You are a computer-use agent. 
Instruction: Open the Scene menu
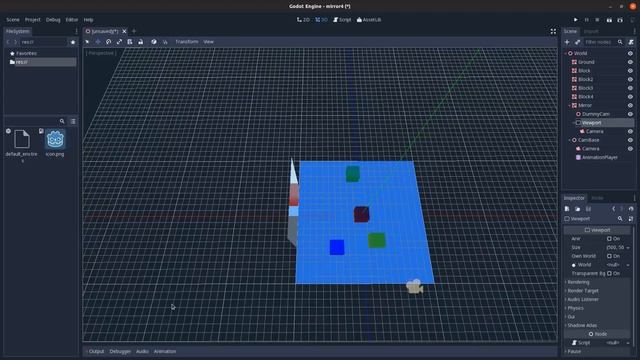[13, 20]
